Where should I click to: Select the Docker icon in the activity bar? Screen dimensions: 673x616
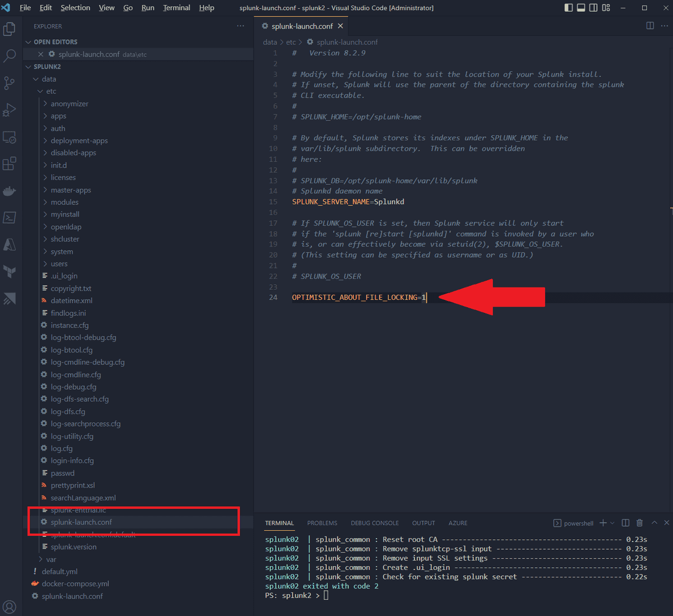(x=9, y=191)
